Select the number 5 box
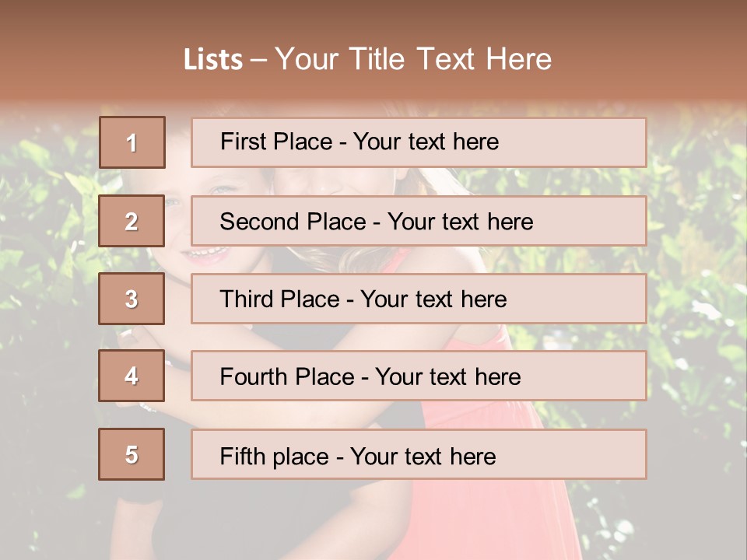Screen dimensions: 747x560 pyautogui.click(x=132, y=454)
